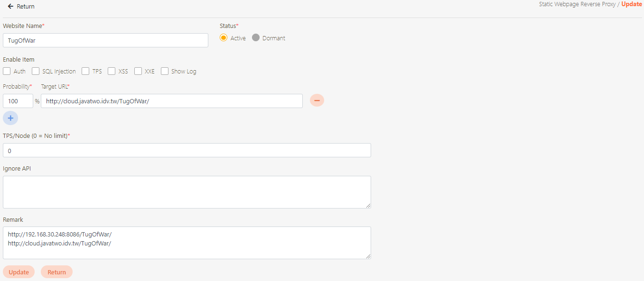Click the Website Name input field
The image size is (644, 281).
[x=105, y=40]
